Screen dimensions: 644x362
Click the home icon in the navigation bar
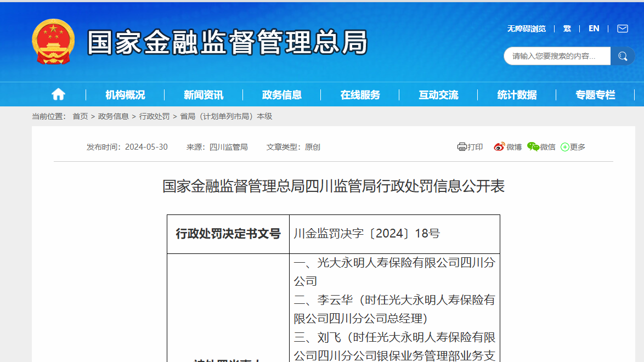(58, 94)
